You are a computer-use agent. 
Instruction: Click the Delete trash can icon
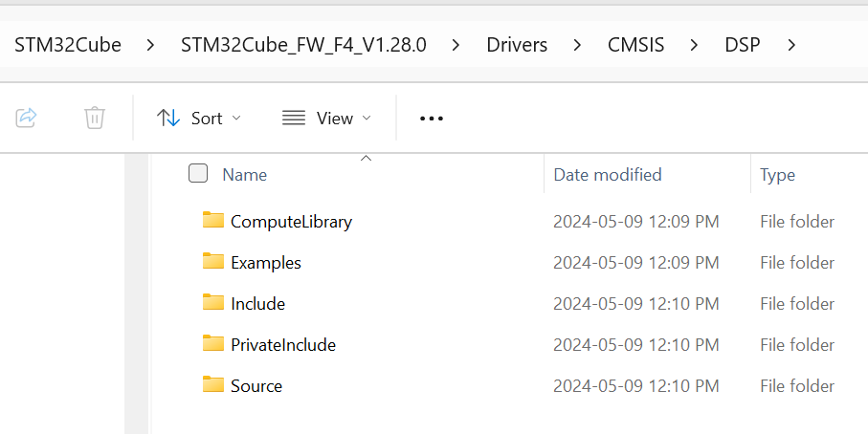(94, 118)
